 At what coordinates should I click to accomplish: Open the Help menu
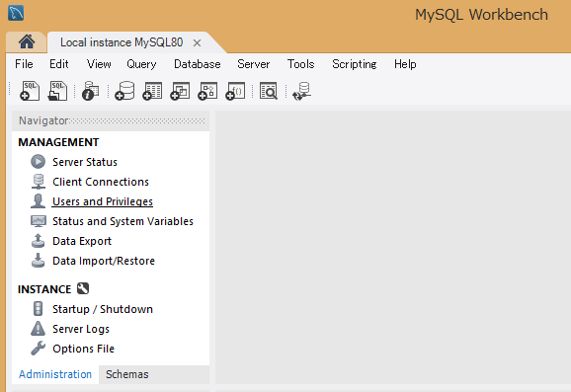click(x=405, y=64)
